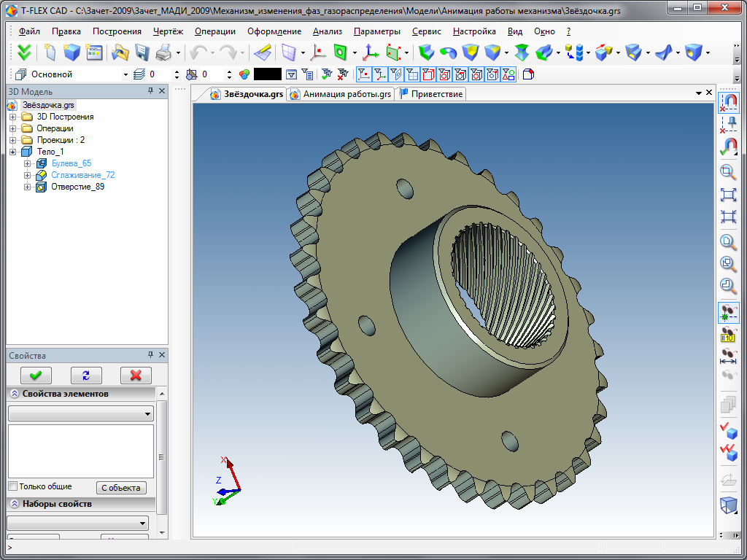Image resolution: width=747 pixels, height=560 pixels.
Task: Switch to the Анимация работы.grs tab
Action: [x=341, y=94]
